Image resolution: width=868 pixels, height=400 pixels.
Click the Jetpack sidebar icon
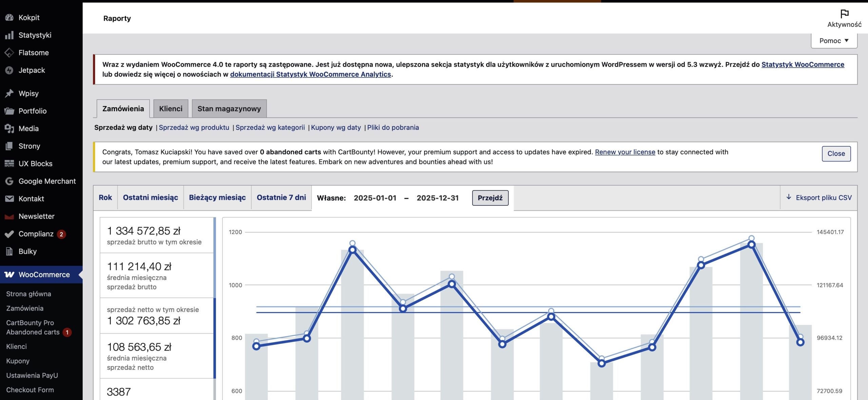click(9, 70)
